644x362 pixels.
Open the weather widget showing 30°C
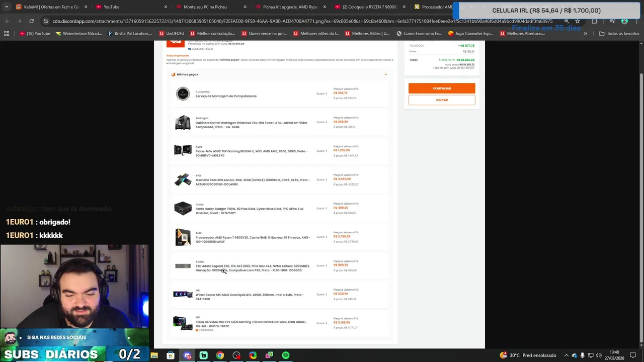528,355
